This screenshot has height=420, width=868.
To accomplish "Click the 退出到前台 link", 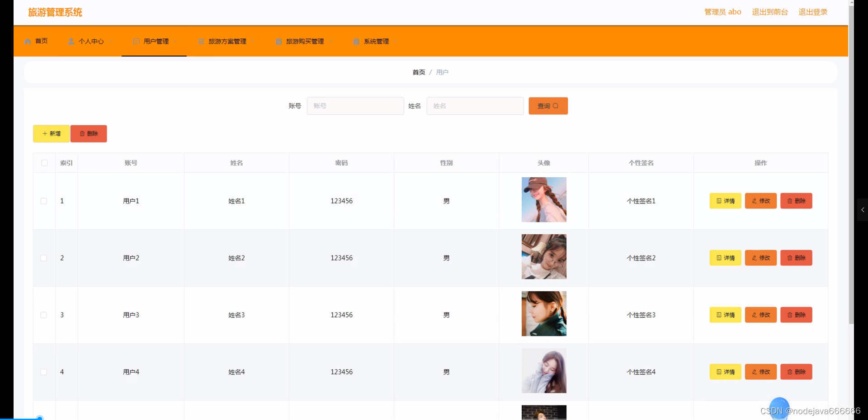I will 769,12.
